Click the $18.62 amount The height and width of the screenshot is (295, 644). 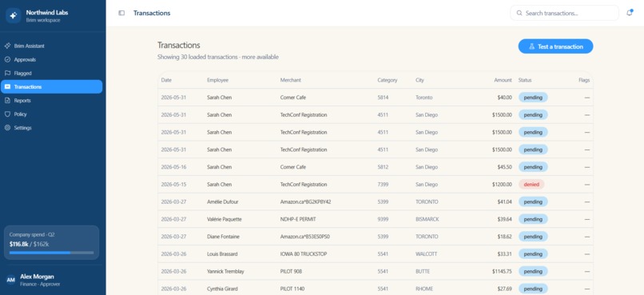pos(505,237)
